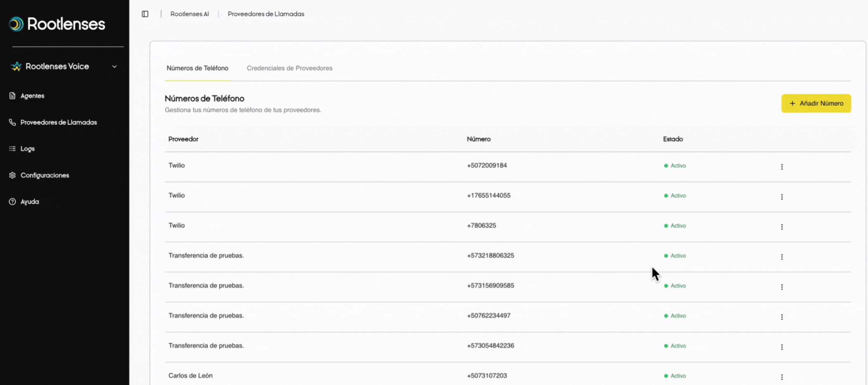Open the Logs section

click(x=27, y=149)
